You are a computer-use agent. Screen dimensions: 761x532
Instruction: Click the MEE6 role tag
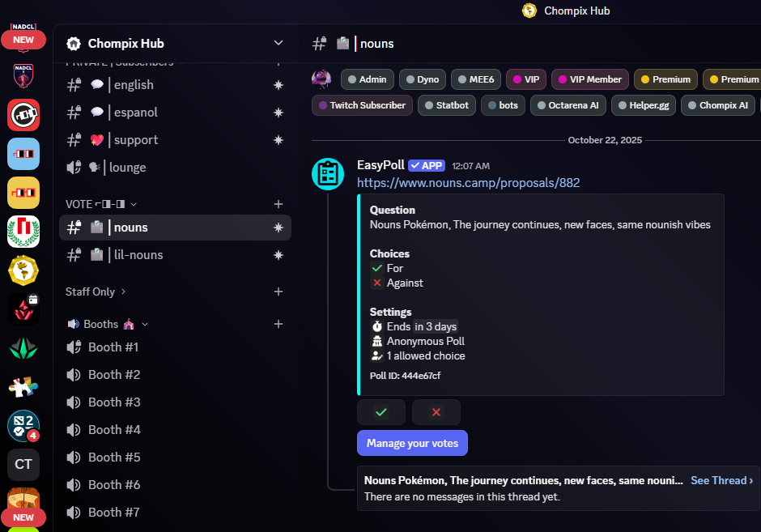tap(476, 79)
